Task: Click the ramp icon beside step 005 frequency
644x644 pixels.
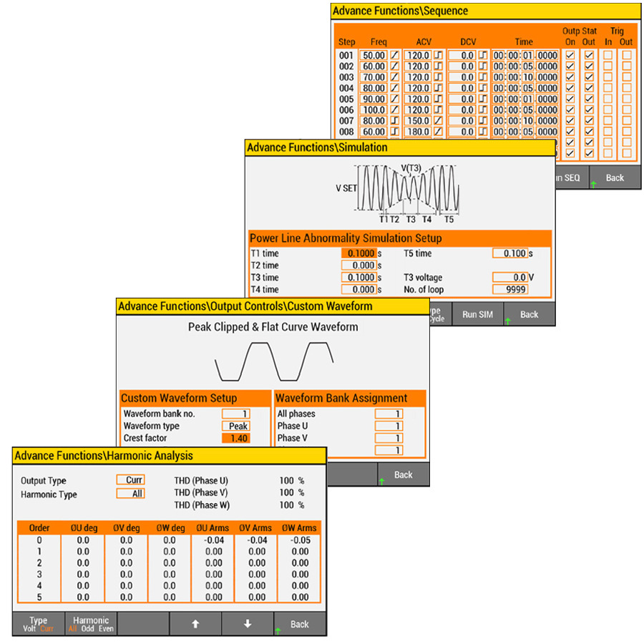Action: tap(394, 99)
